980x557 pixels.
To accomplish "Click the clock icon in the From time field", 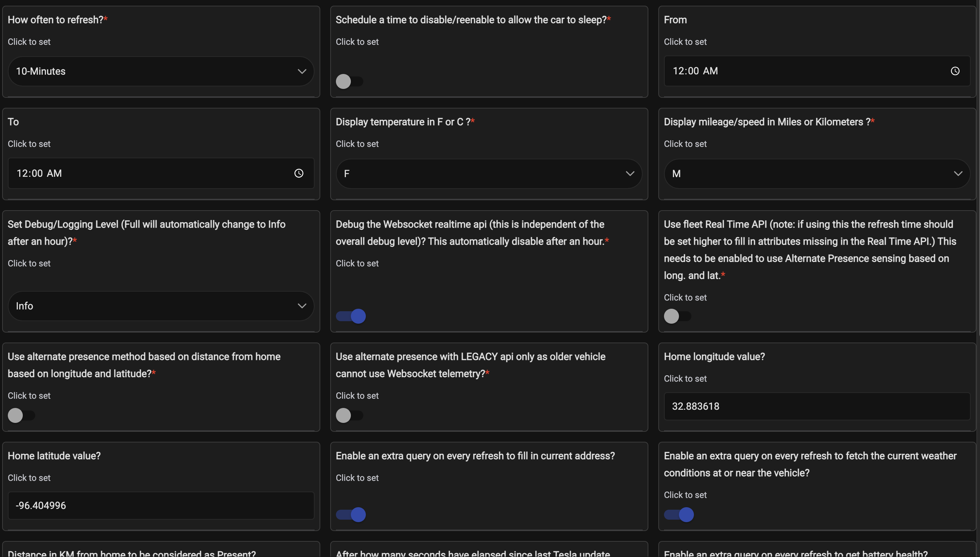I will coord(955,71).
